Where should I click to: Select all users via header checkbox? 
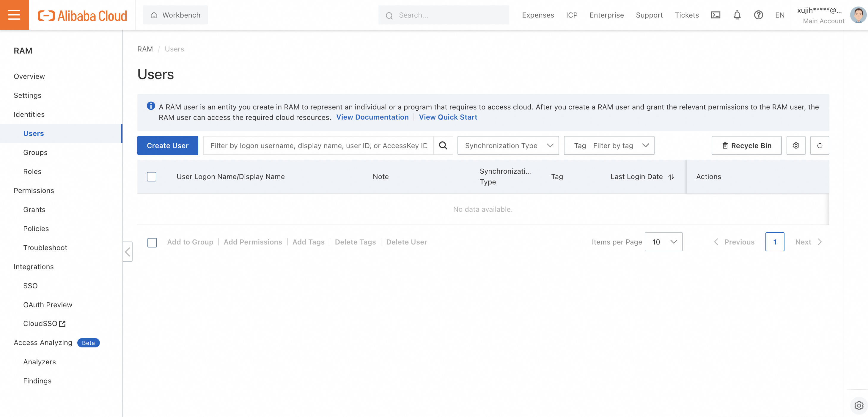152,177
